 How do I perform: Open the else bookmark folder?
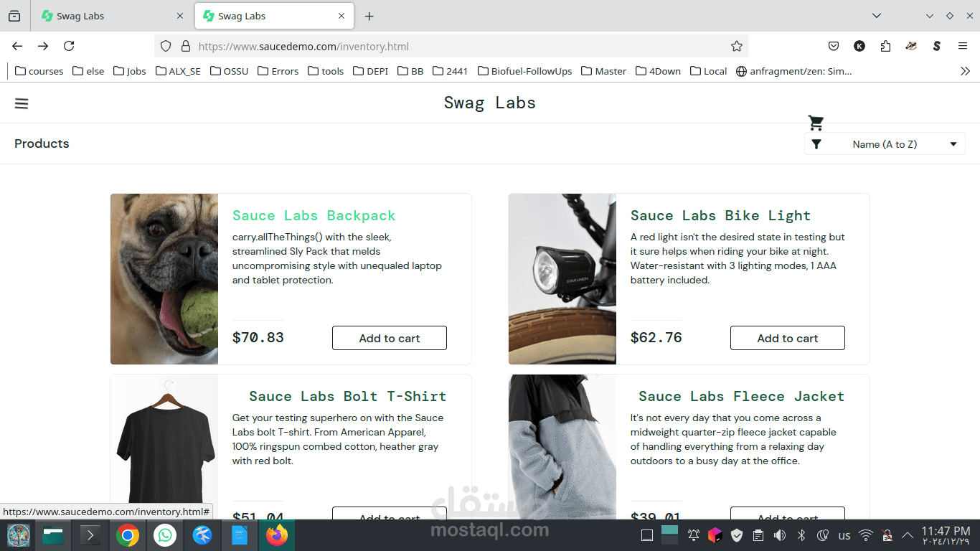[x=88, y=71]
